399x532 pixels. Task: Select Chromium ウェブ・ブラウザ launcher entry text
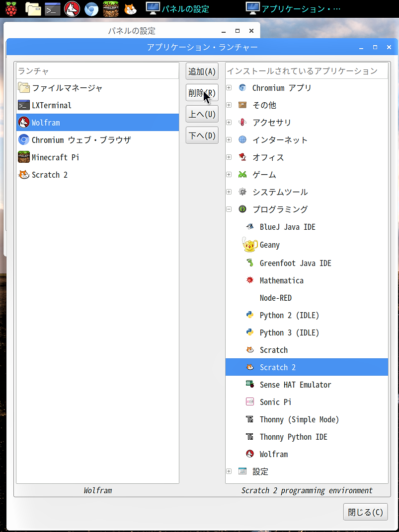point(81,140)
